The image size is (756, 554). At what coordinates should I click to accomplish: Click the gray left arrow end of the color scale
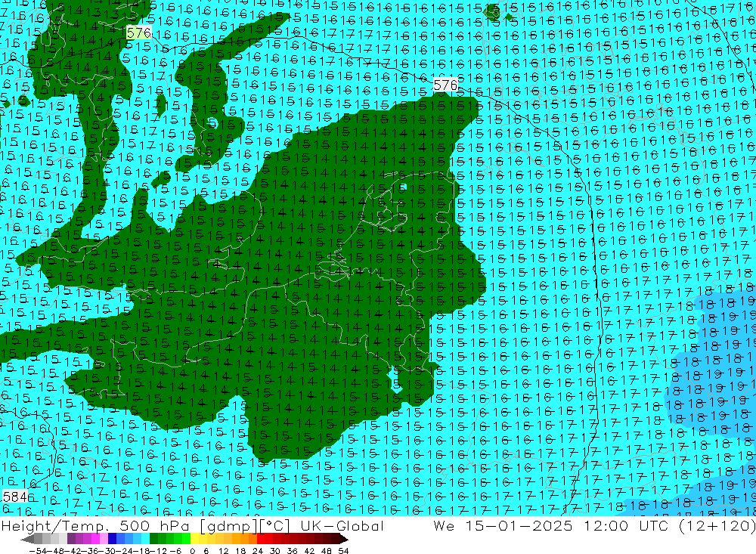(x=27, y=539)
